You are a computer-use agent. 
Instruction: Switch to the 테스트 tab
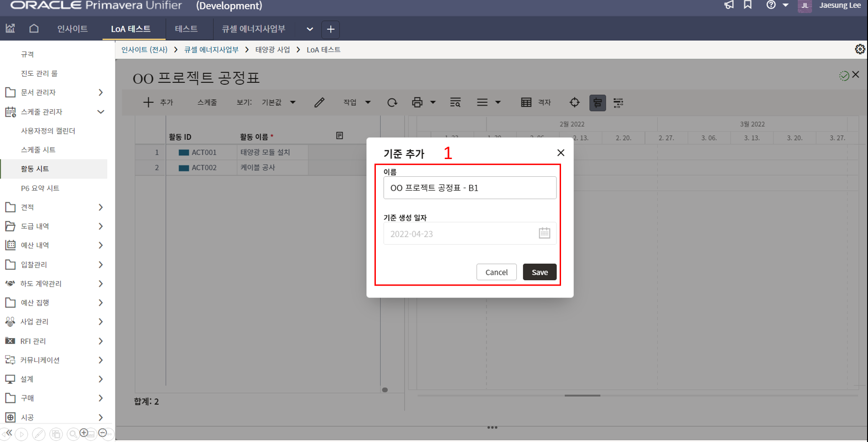[x=186, y=29]
